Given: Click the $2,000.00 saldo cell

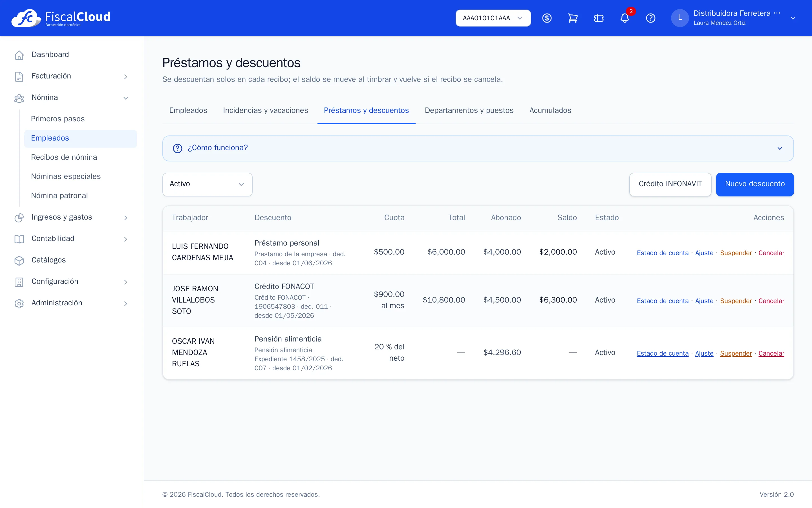Looking at the screenshot, I should tap(558, 252).
